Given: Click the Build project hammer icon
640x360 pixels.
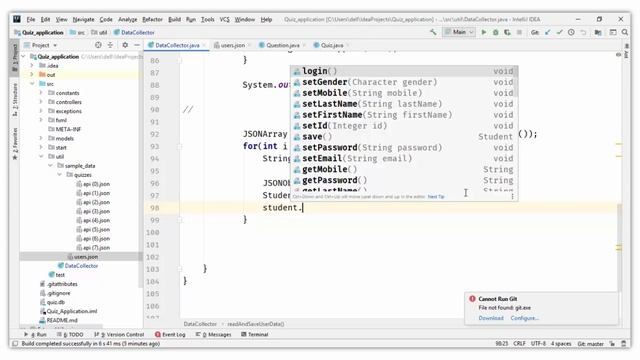Looking at the screenshot, I should click(433, 32).
